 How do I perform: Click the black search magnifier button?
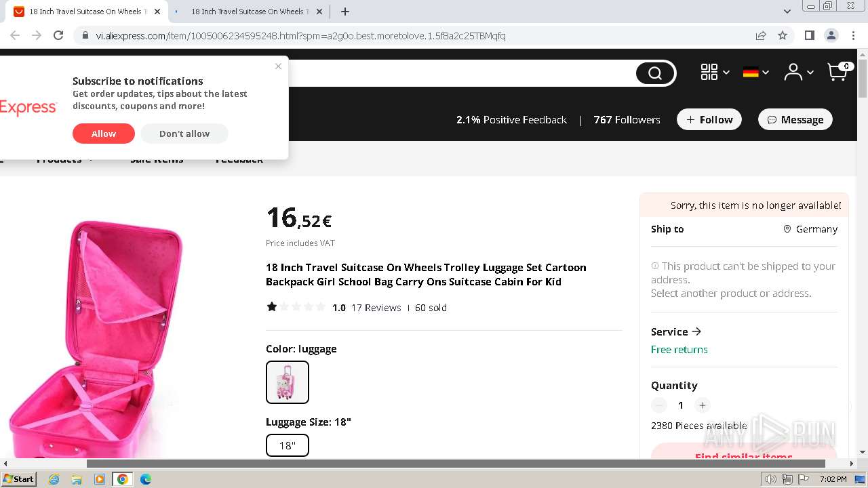click(656, 73)
